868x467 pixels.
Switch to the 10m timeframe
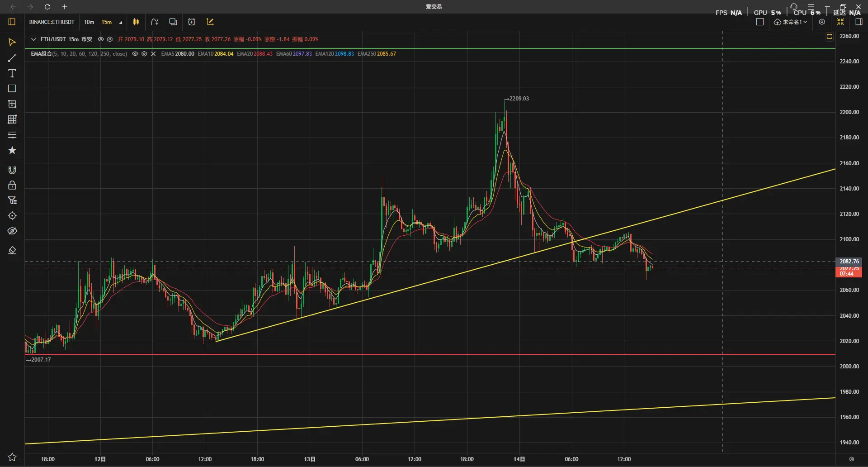pyautogui.click(x=89, y=22)
